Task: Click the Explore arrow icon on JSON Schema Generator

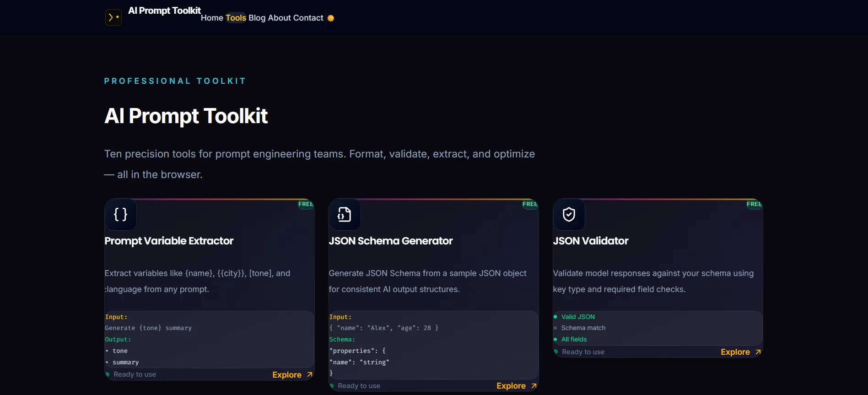Action: click(x=534, y=386)
